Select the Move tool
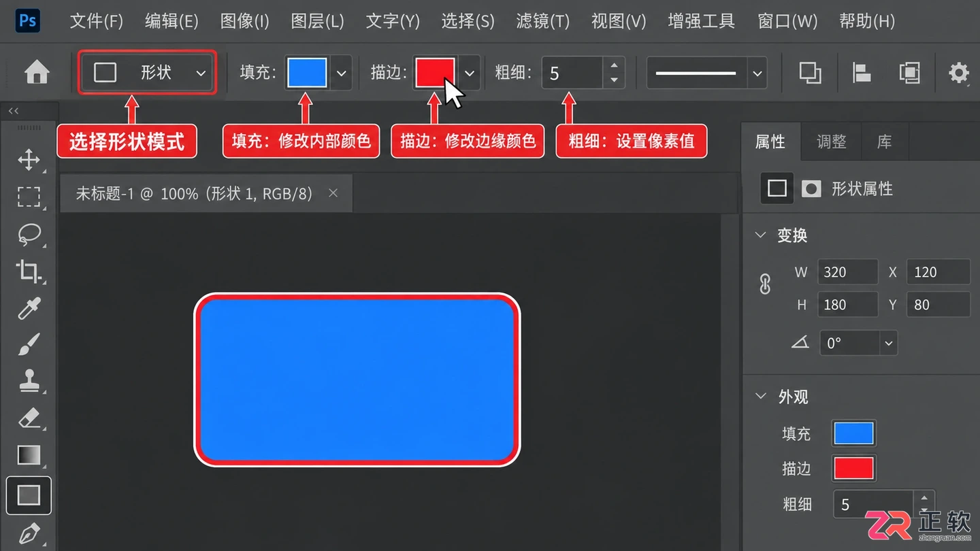This screenshot has width=980, height=551. click(29, 161)
